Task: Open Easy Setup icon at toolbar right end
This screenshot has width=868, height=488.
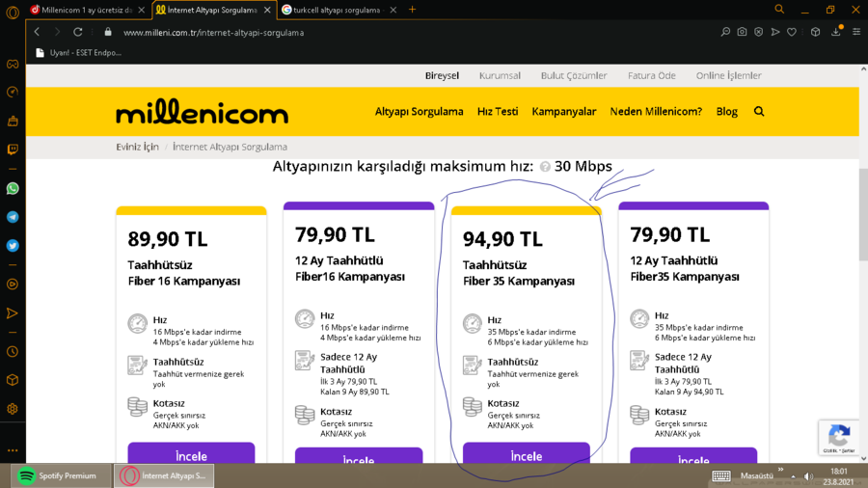Action: pyautogui.click(x=856, y=32)
